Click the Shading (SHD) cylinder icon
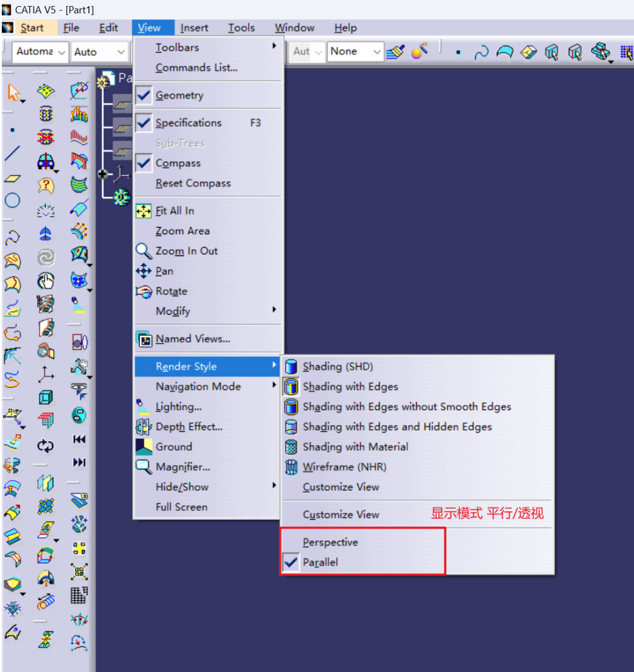This screenshot has height=672, width=634. coord(291,366)
